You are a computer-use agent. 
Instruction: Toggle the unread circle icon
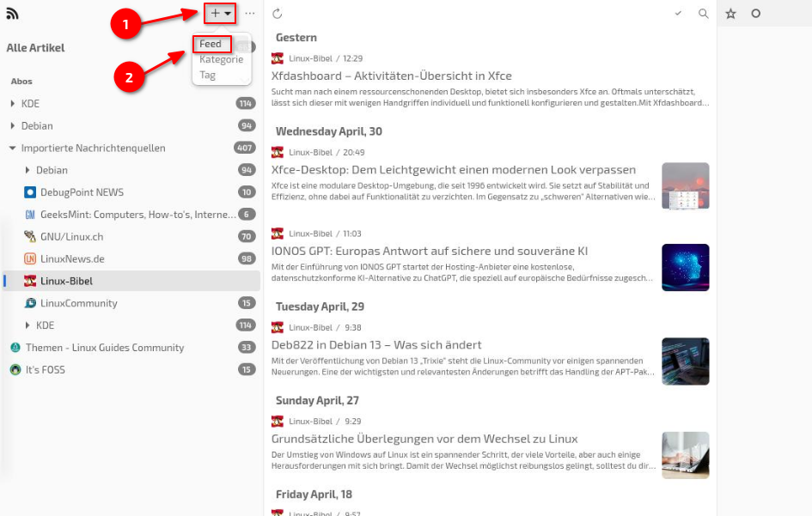[x=755, y=14]
